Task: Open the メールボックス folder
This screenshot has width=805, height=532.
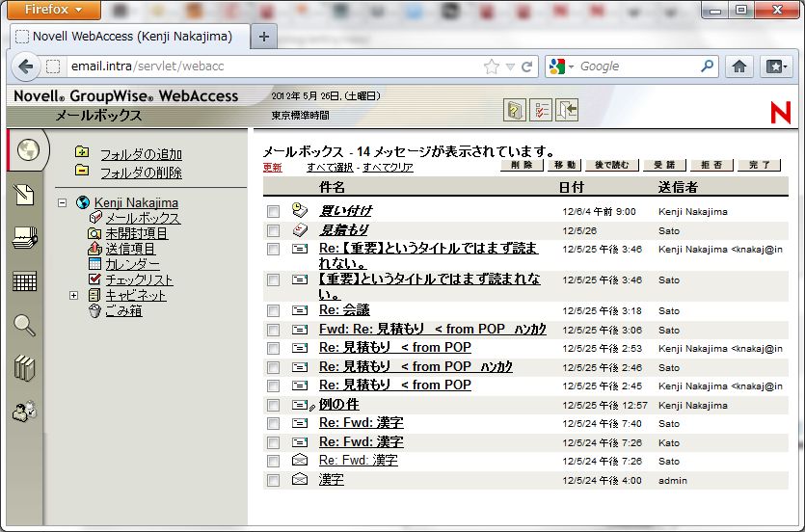Action: click(143, 218)
